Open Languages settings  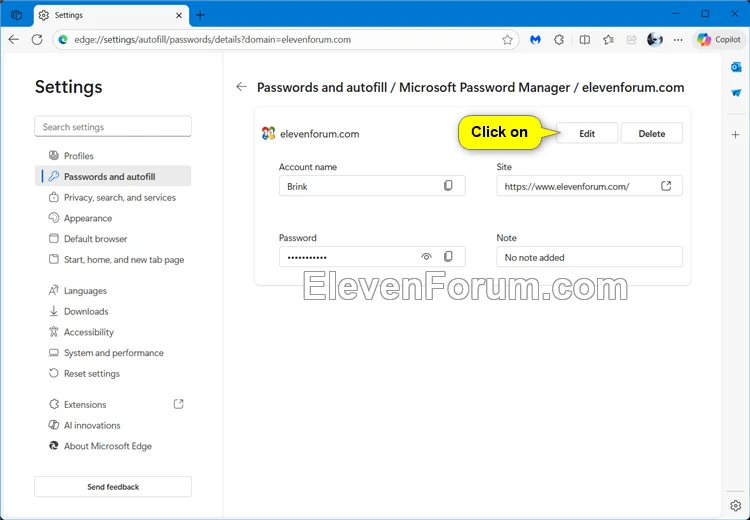pos(113,290)
